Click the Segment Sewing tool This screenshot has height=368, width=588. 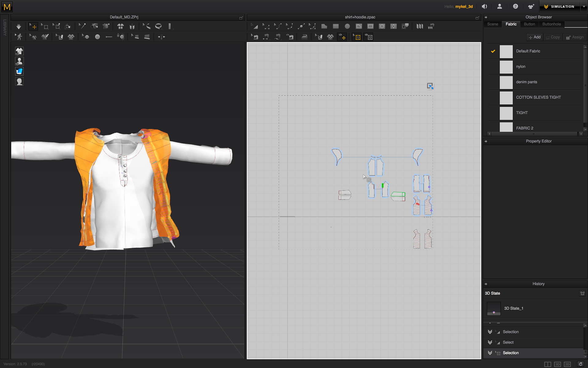click(x=266, y=37)
